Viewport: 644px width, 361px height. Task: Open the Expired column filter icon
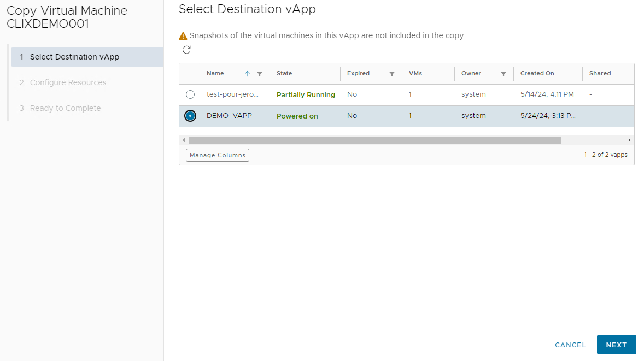[392, 74]
